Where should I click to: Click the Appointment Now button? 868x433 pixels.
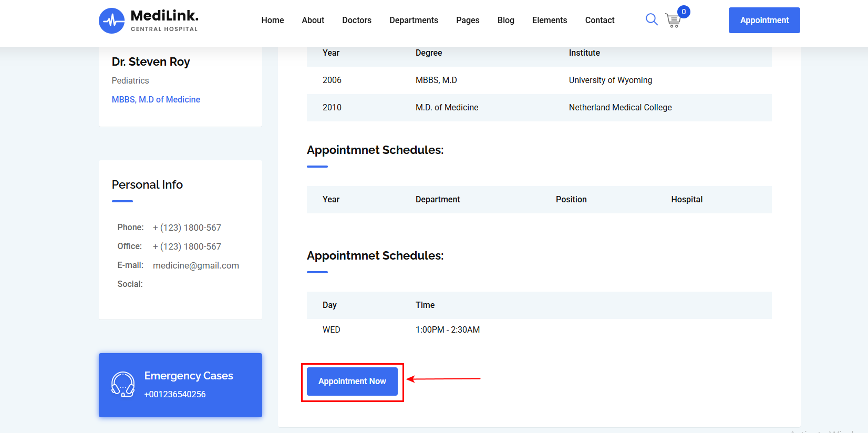352,382
